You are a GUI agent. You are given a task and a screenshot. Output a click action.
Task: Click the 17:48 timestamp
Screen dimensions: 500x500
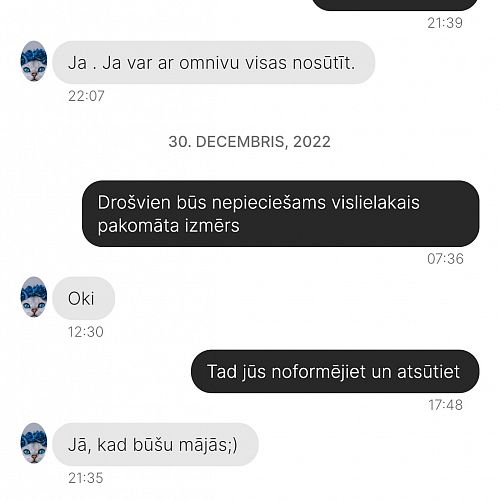click(x=446, y=405)
